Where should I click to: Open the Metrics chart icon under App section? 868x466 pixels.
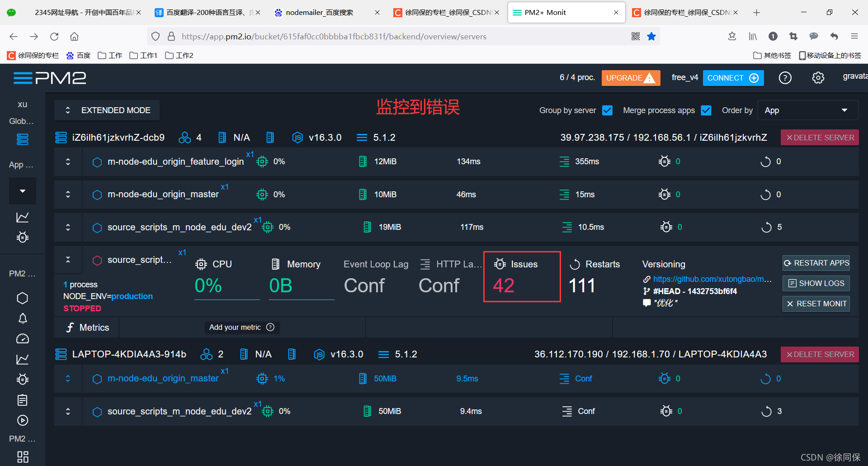pyautogui.click(x=23, y=217)
